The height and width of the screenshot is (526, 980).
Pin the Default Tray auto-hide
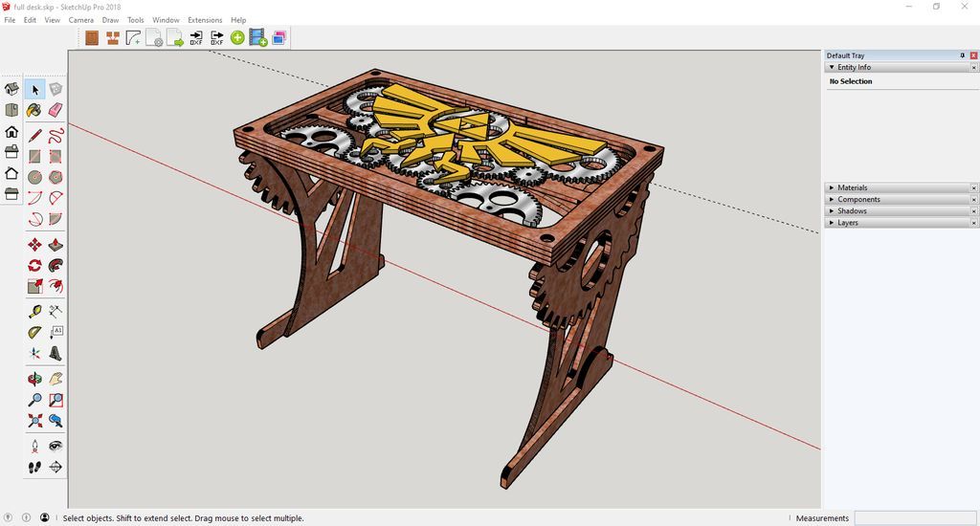coord(963,55)
